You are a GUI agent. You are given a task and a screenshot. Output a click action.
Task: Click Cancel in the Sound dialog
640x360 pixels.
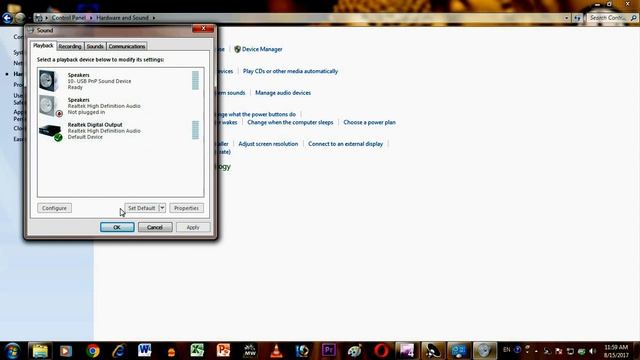tap(155, 227)
